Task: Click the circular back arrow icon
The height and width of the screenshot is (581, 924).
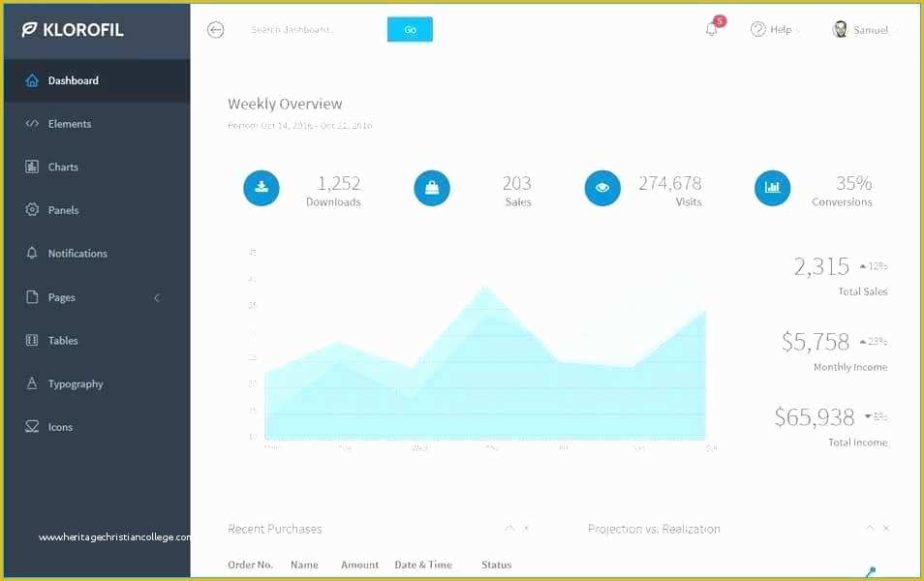Action: pyautogui.click(x=216, y=30)
